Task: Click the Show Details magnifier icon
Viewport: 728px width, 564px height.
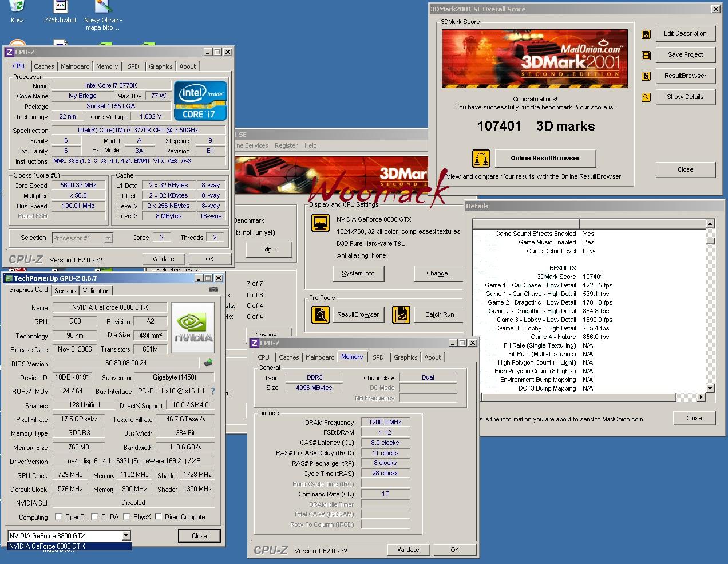Action: click(646, 97)
